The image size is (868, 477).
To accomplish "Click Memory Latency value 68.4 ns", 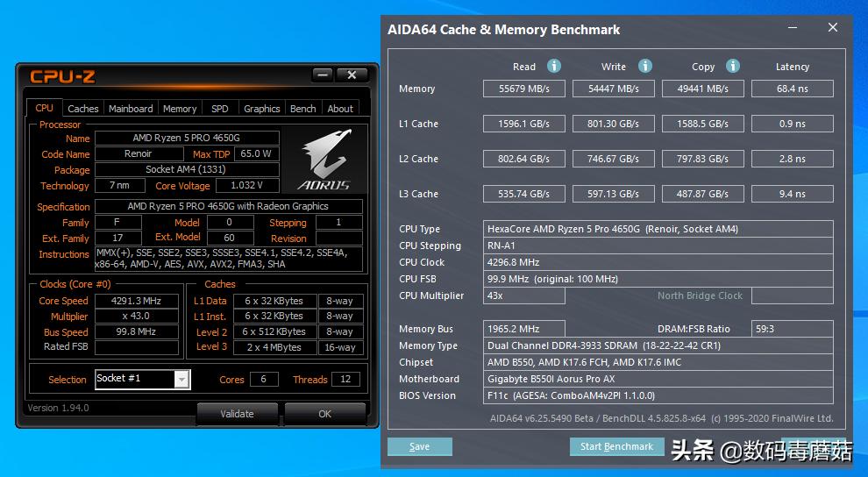I will click(x=793, y=89).
